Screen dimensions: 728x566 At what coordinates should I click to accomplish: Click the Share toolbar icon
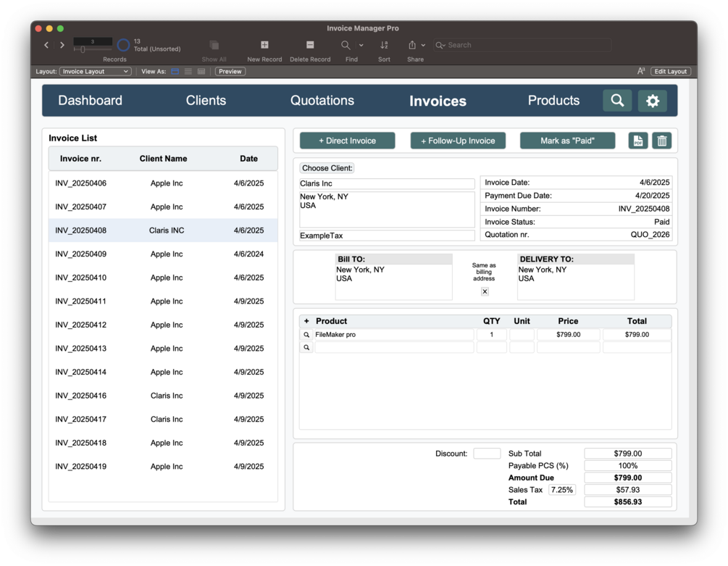point(412,45)
